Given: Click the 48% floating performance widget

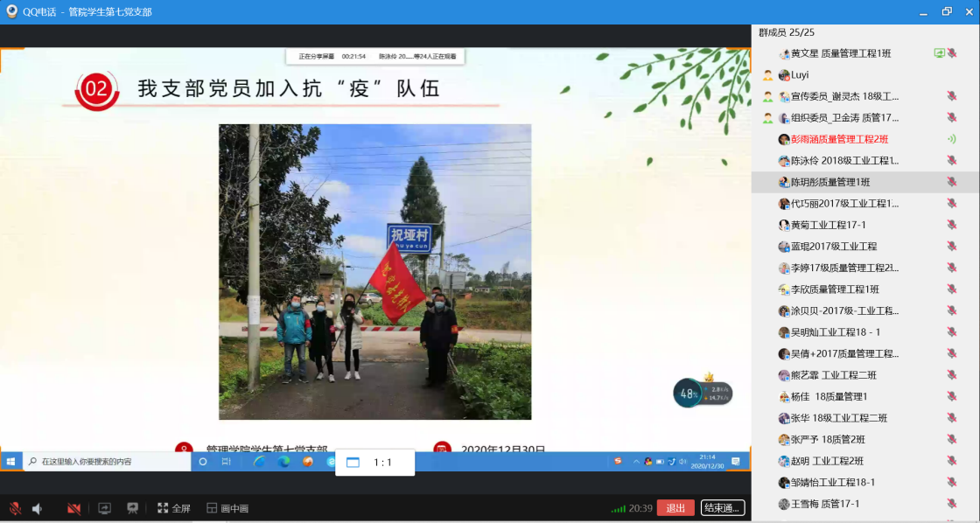Looking at the screenshot, I should tap(688, 394).
